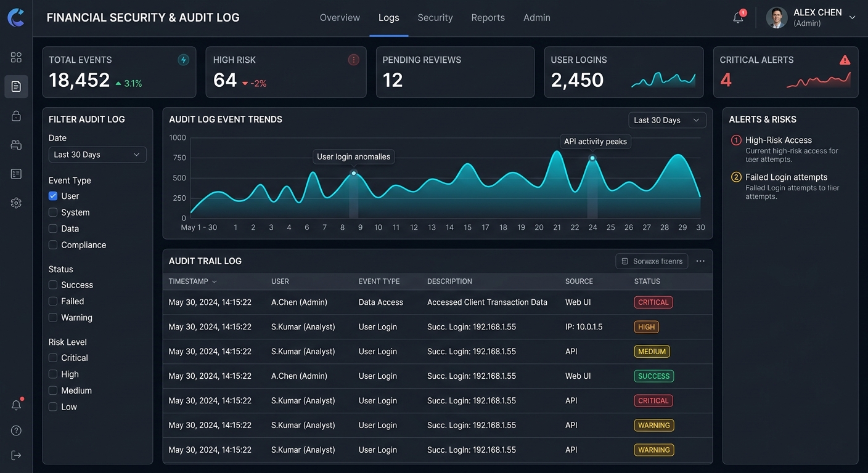Click the User login anomalies chart marker
The height and width of the screenshot is (473, 868).
click(354, 173)
